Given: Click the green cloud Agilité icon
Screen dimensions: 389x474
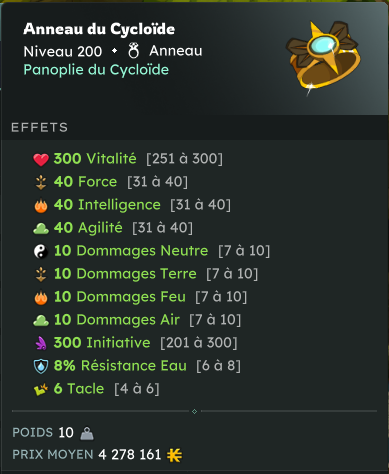Looking at the screenshot, I should click(41, 229).
